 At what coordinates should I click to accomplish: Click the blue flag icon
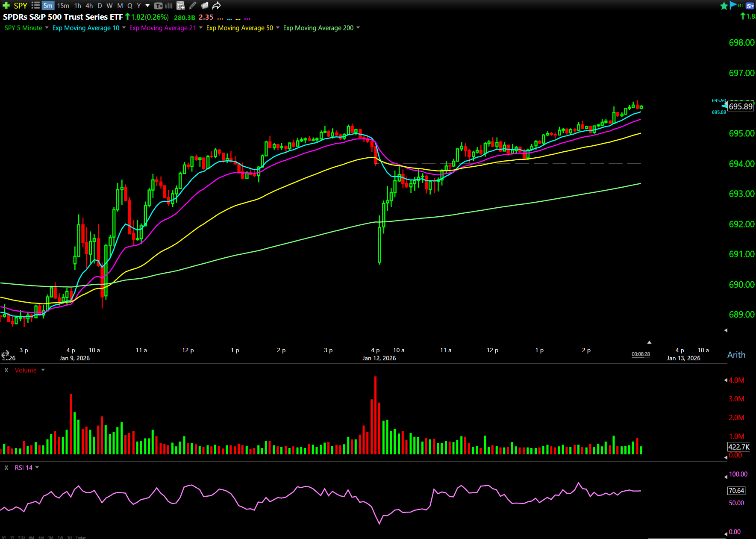click(x=733, y=5)
